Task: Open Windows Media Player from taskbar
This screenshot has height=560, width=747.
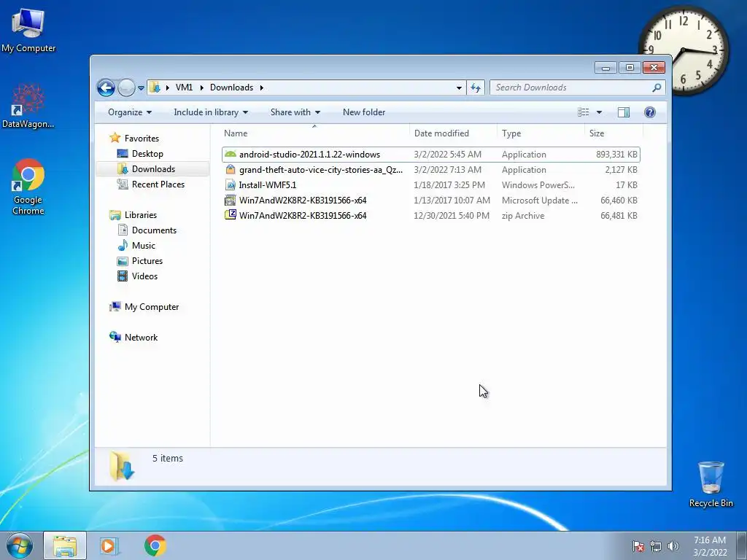Action: (x=109, y=545)
